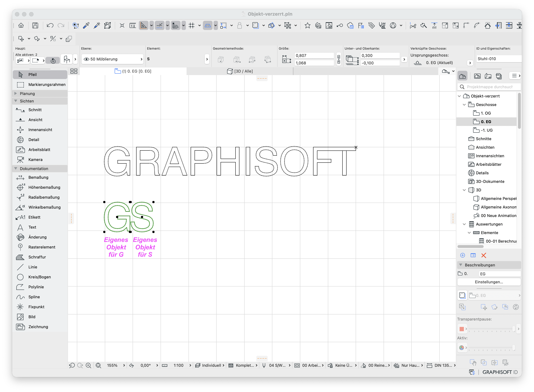Toggle the highlighted ruler measure tool button
This screenshot has width=534, height=392.
click(144, 25)
